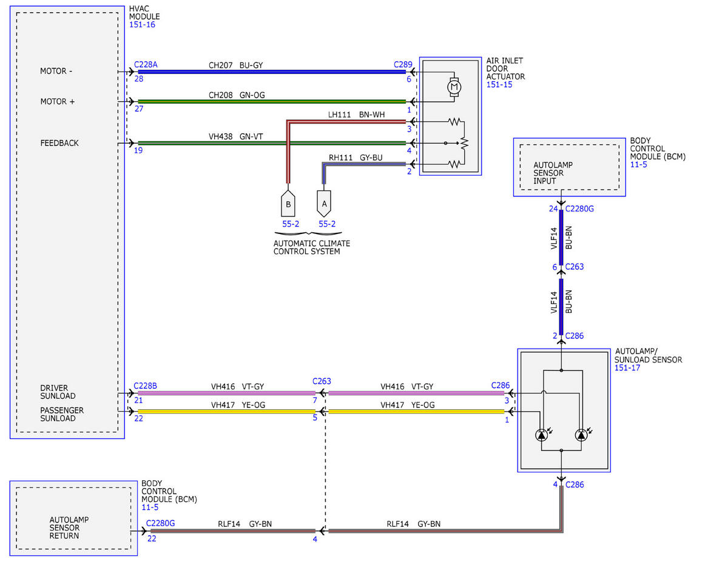Screen dimensions: 728x562
Task: Click the blue CH207 BU-GY wire
Action: pyautogui.click(x=272, y=72)
